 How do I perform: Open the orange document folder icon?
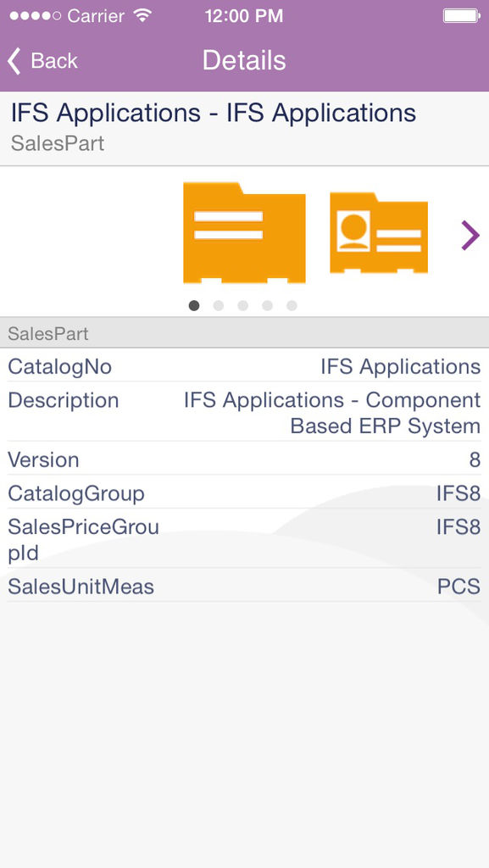click(x=244, y=232)
